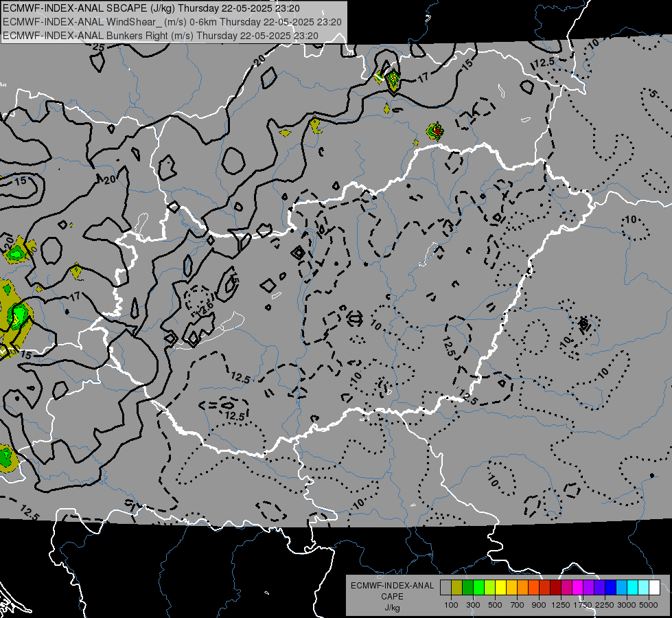Screen dimensions: 672x618
Task: Click the legend value 100
Action: 451,605
